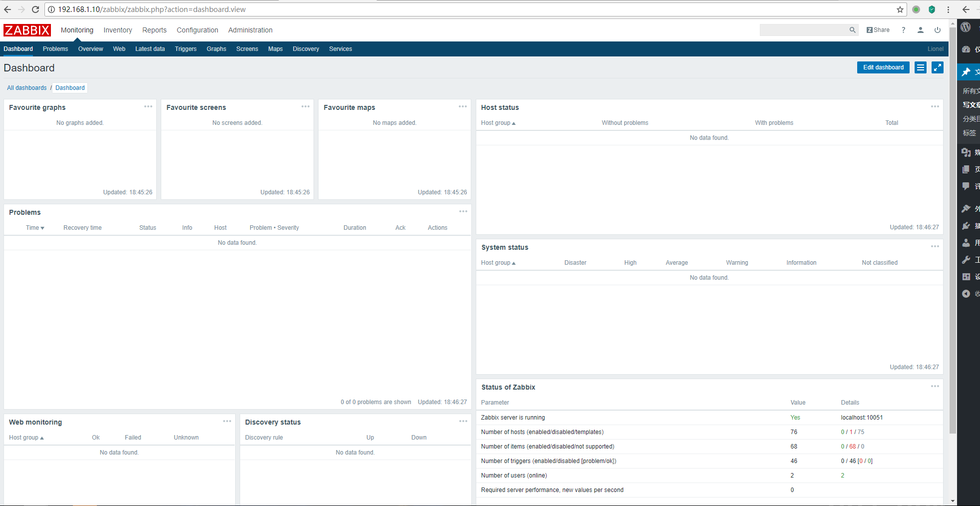980x506 pixels.
Task: Click 'Zabbix server is running' parameter row
Action: 709,418
